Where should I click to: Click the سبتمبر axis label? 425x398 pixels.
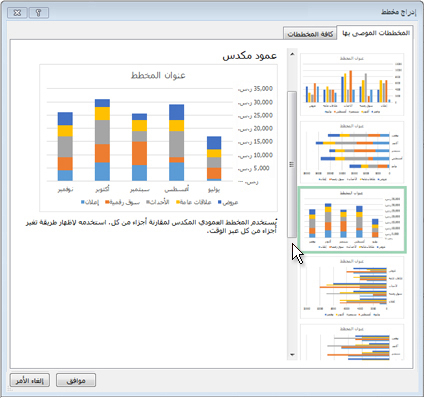point(140,190)
